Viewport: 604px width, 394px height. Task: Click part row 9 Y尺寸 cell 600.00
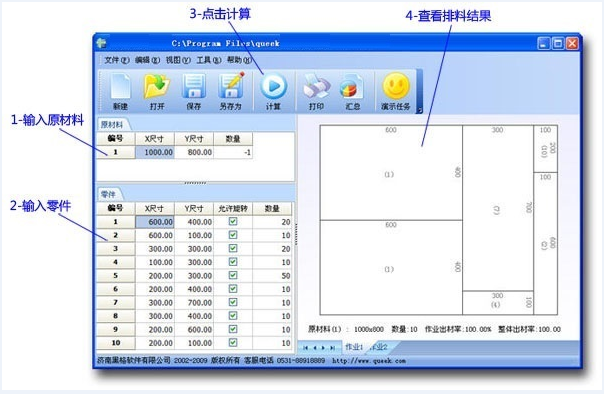click(194, 330)
